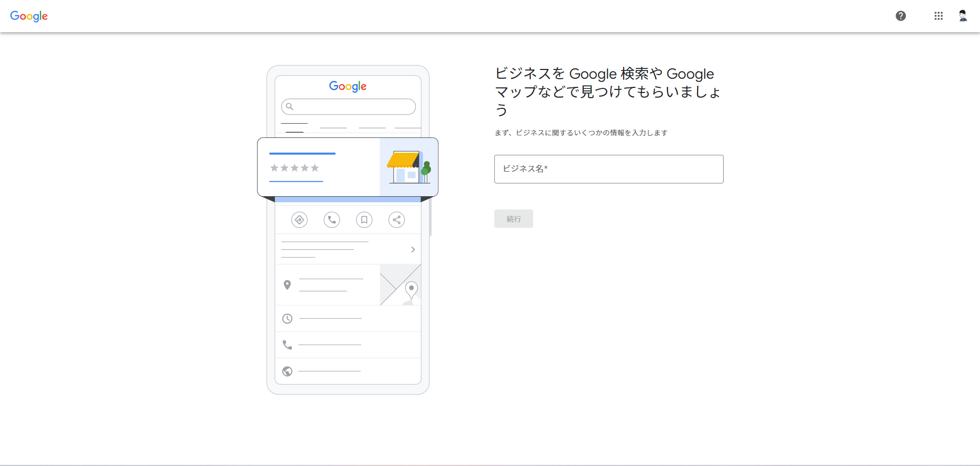
Task: Click the globe website icon in mockup
Action: [x=288, y=371]
